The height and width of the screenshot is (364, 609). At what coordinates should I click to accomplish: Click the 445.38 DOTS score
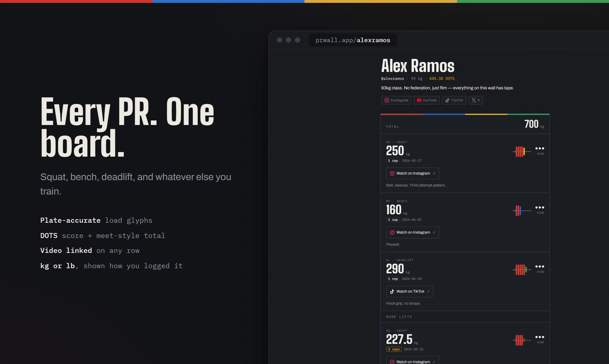click(442, 79)
